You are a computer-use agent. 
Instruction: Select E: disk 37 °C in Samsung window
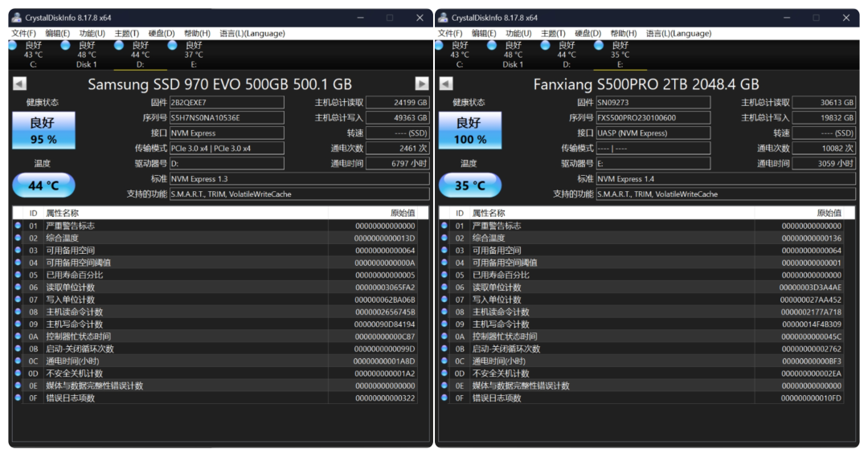(194, 55)
